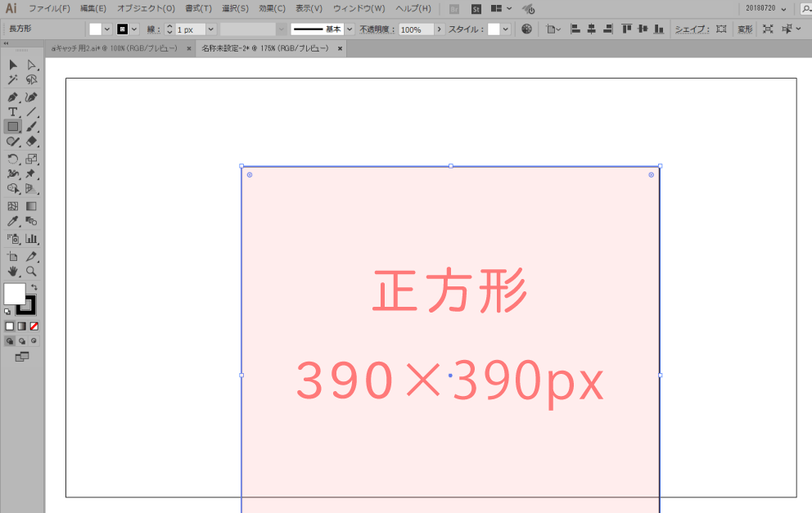Switch to aiキャッチ用2.ai document tab
Viewport: 812px width, 513px height.
115,48
